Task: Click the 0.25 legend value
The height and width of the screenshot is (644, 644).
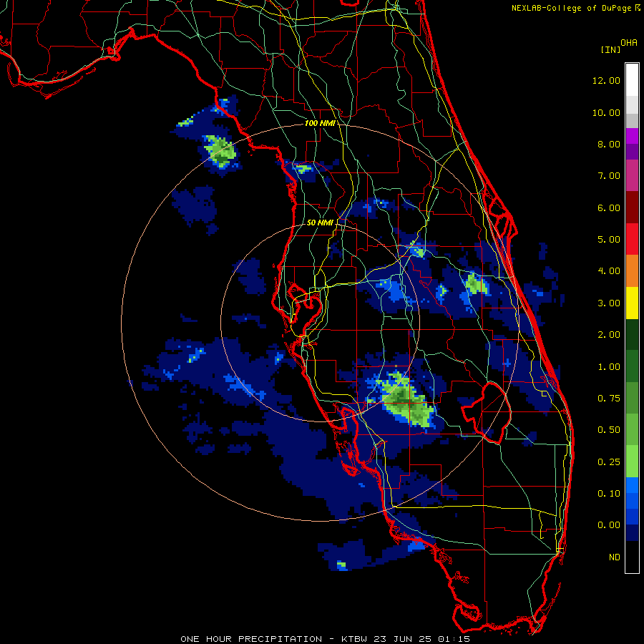Action: click(x=609, y=462)
